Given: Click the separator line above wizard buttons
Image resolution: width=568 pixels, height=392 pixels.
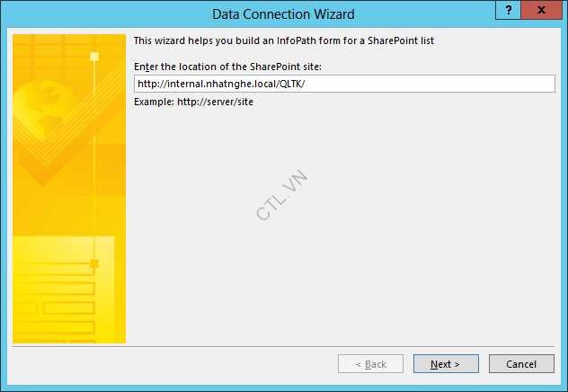Looking at the screenshot, I should (x=283, y=346).
